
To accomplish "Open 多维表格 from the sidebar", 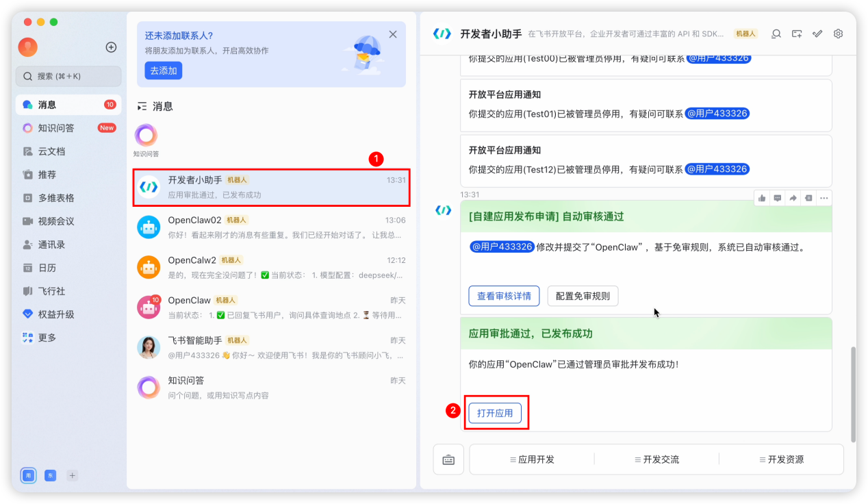I will (48, 197).
